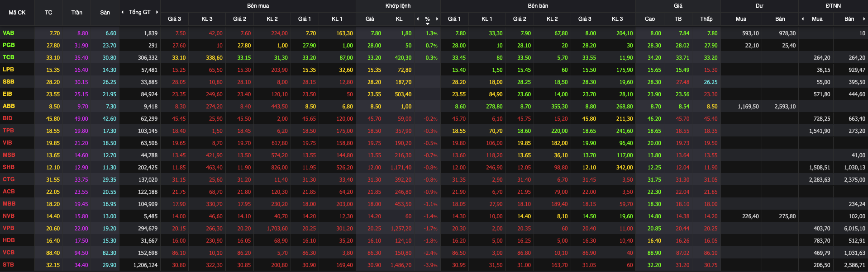Image resolution: width=868 pixels, height=272 pixels.
Task: Click VPB buy volume 1,703,60
Action: 277,229
